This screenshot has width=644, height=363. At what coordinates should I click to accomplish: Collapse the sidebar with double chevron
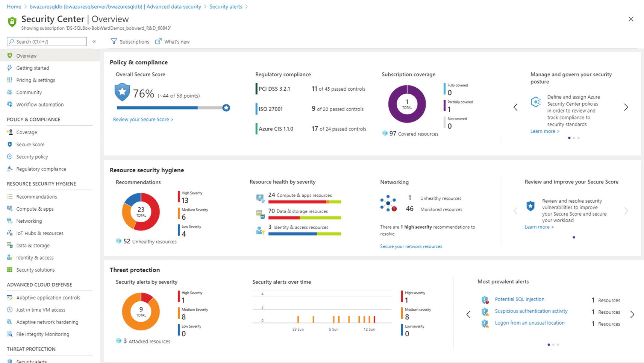(94, 41)
